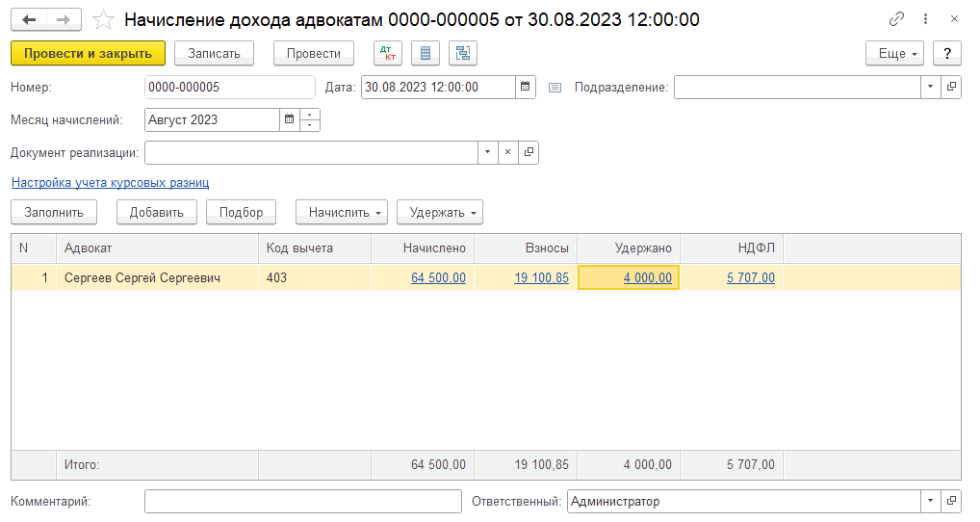Click the НДФЛ amount 5 707,00 link
This screenshot has width=980, height=522.
click(x=751, y=277)
